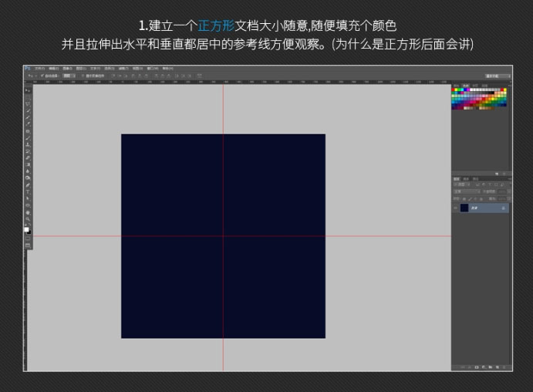Click the white foreground color swatch
This screenshot has height=392, width=533.
(x=26, y=229)
